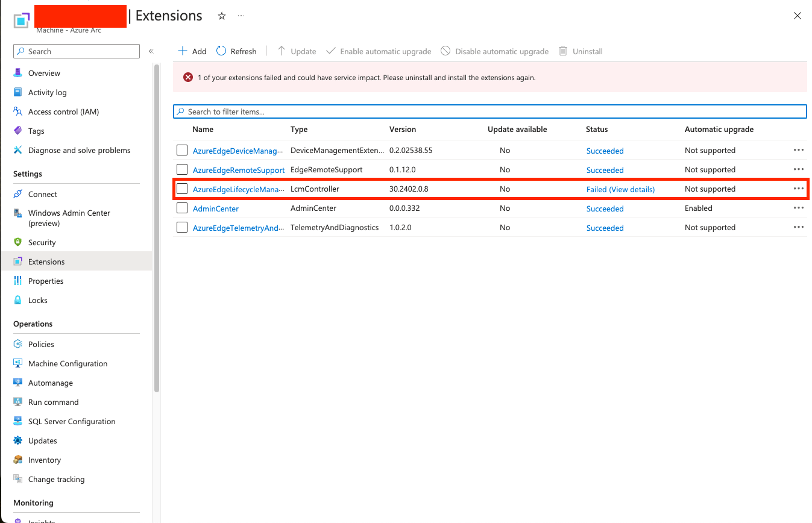Image resolution: width=812 pixels, height=523 pixels.
Task: Click the red error icon in the banner
Action: 189,77
